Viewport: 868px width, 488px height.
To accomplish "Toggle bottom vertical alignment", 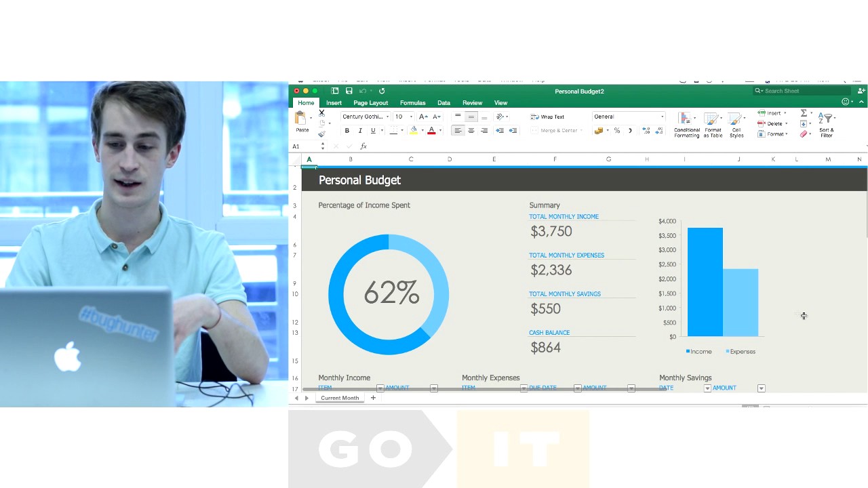I will pyautogui.click(x=484, y=117).
